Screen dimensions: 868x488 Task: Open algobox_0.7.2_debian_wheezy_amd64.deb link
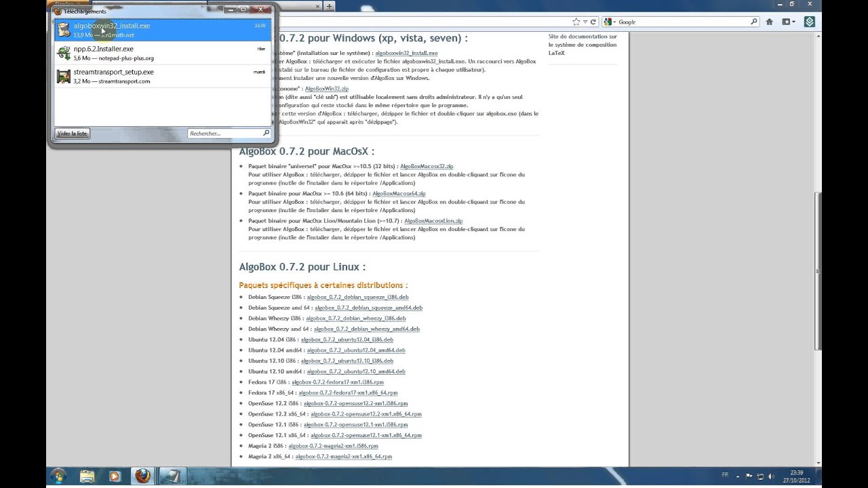367,329
